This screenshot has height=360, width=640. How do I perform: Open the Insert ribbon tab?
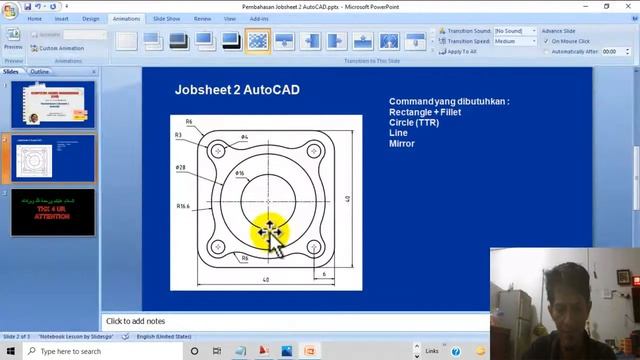62,19
